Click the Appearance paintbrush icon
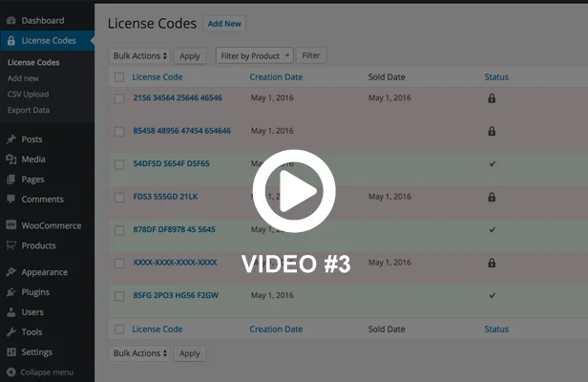 pos(10,272)
